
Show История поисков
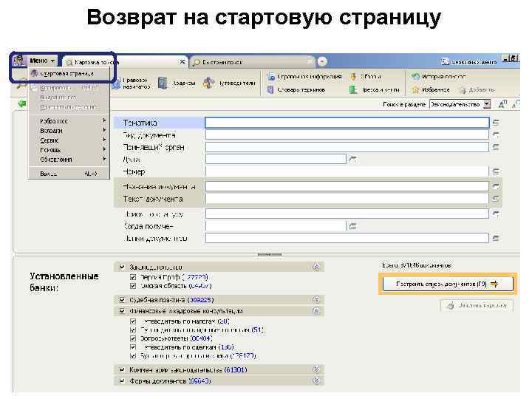point(438,77)
